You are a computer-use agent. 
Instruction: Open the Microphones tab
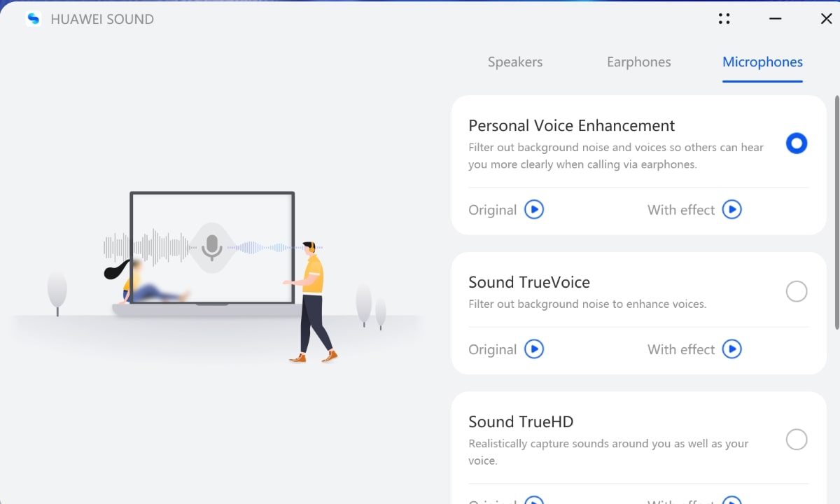click(762, 62)
